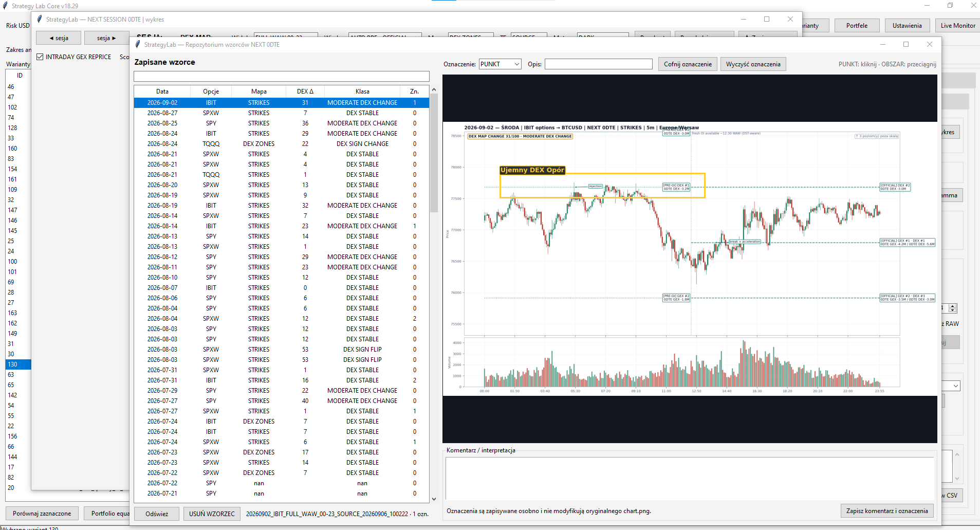980x530 pixels.
Task: Click Porównaj zaznaczone button
Action: [x=42, y=514]
